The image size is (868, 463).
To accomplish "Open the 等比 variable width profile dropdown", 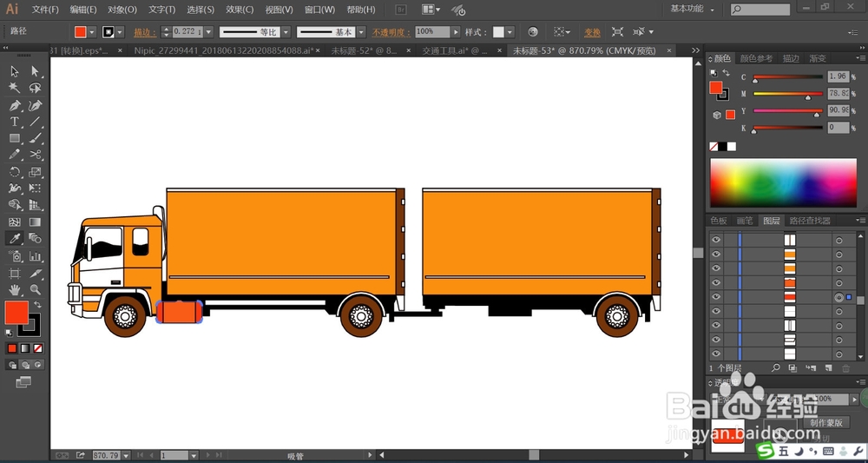I will pos(286,32).
